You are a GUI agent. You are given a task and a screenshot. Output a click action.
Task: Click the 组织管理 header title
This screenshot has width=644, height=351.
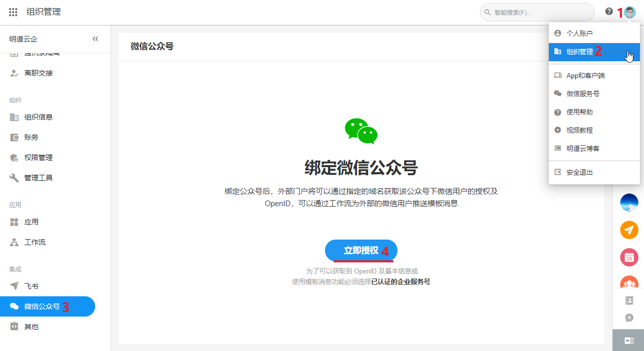click(44, 12)
